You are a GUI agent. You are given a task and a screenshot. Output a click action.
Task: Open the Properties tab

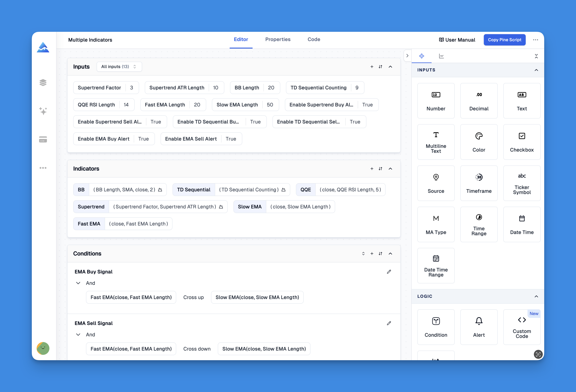[x=278, y=39]
